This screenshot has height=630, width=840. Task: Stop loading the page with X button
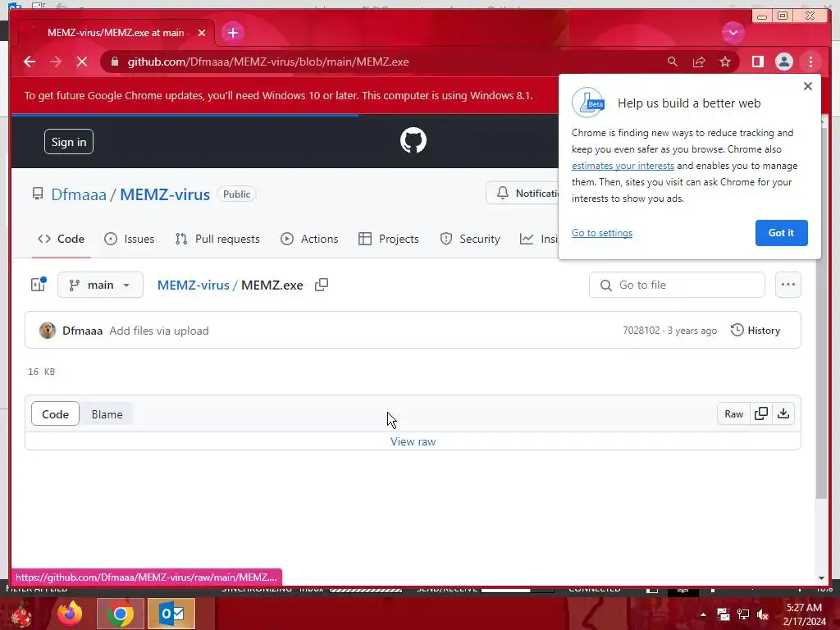pyautogui.click(x=82, y=62)
